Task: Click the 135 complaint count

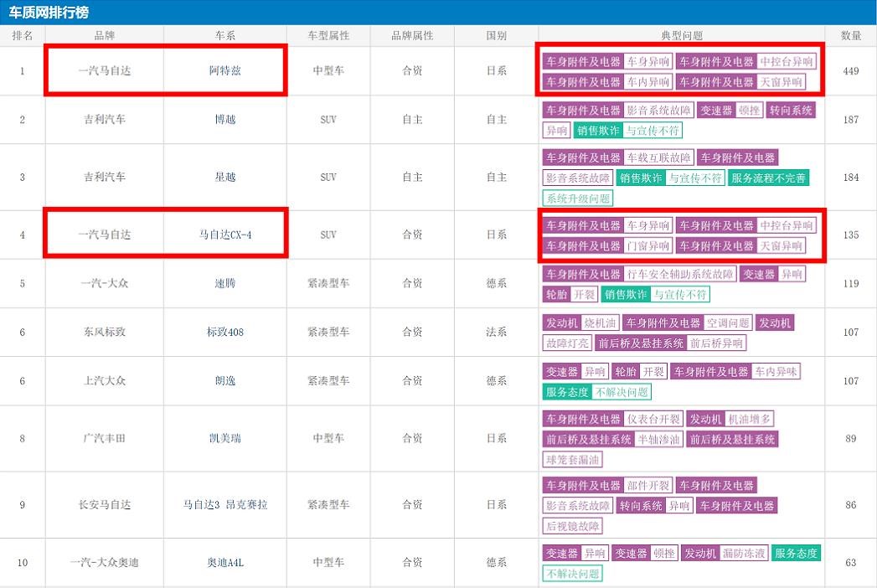Action: point(851,235)
